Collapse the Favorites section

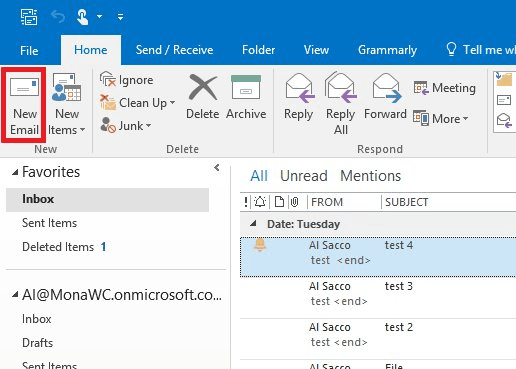click(15, 172)
